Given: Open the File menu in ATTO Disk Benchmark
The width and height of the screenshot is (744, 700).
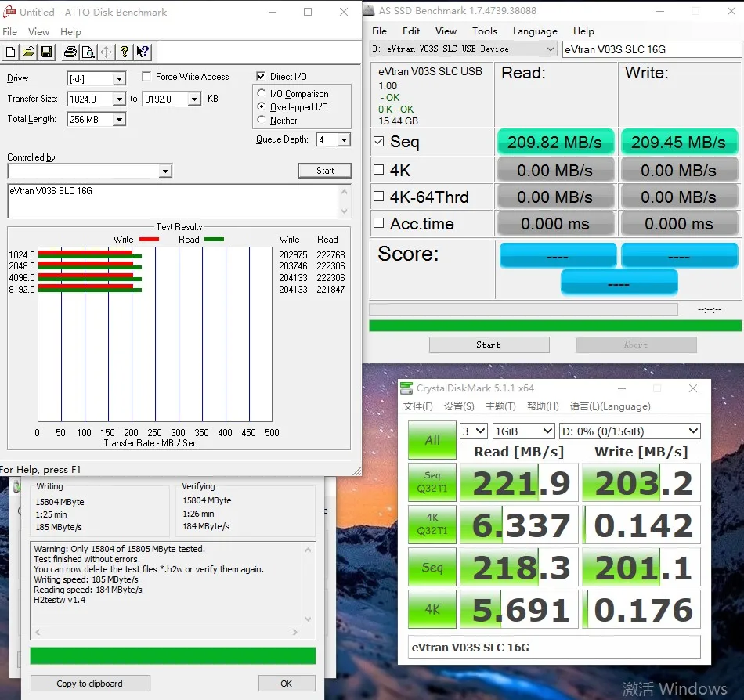Looking at the screenshot, I should pyautogui.click(x=10, y=32).
